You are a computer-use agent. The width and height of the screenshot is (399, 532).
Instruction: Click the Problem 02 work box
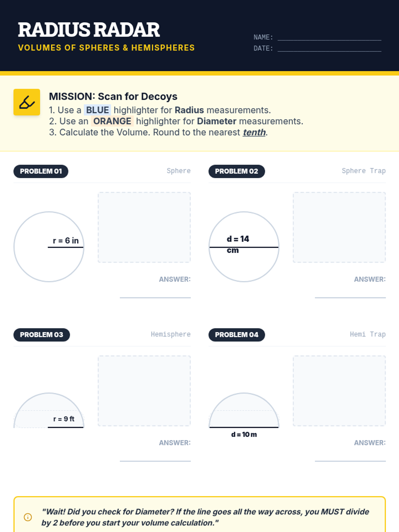coord(339,227)
